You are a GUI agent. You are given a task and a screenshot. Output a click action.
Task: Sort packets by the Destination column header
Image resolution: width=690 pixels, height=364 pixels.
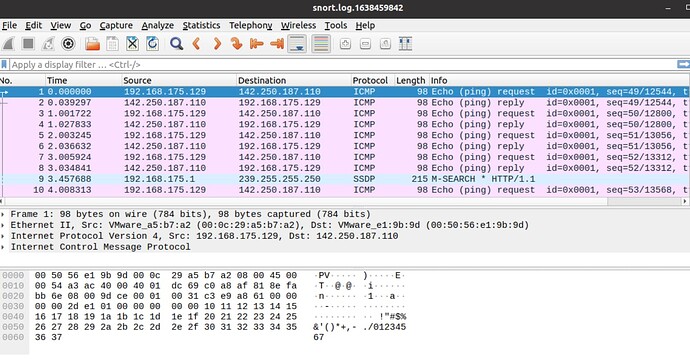coord(294,81)
